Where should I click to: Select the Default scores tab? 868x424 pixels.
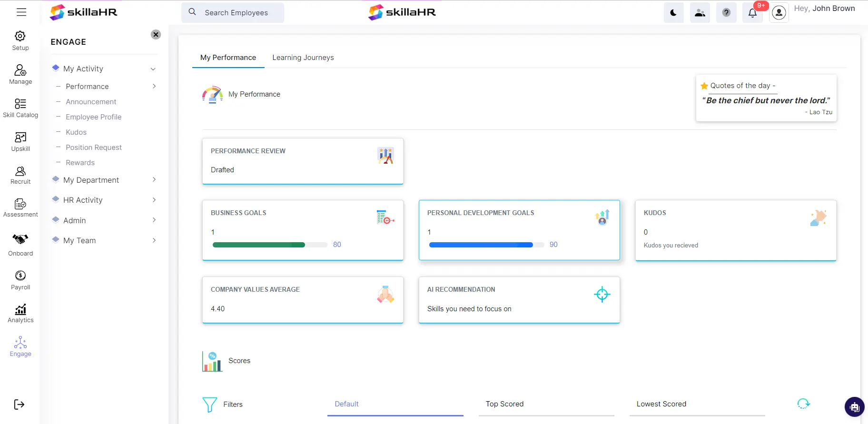395,404
